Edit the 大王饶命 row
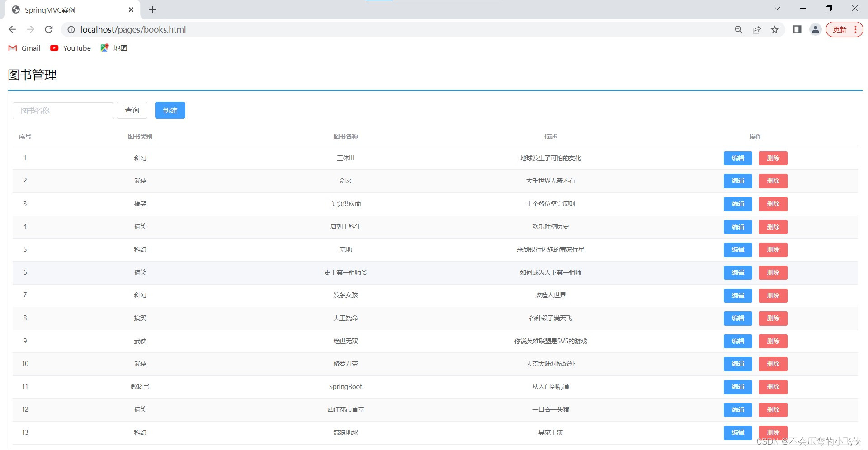The image size is (868, 450). tap(738, 318)
